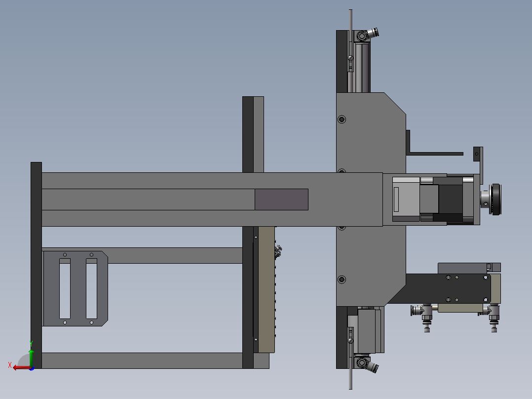Select the light gray coupling block left of motor
Screen dimensions: 532x399
pyautogui.click(x=406, y=199)
